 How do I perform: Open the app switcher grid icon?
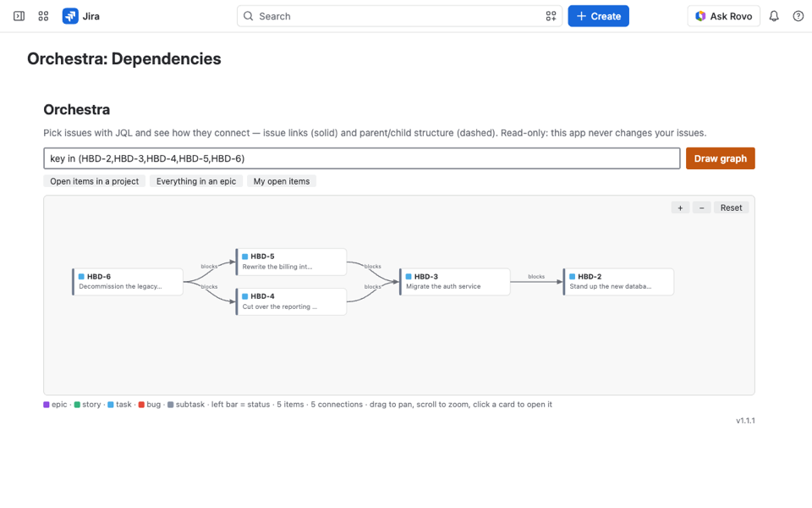[x=43, y=16]
